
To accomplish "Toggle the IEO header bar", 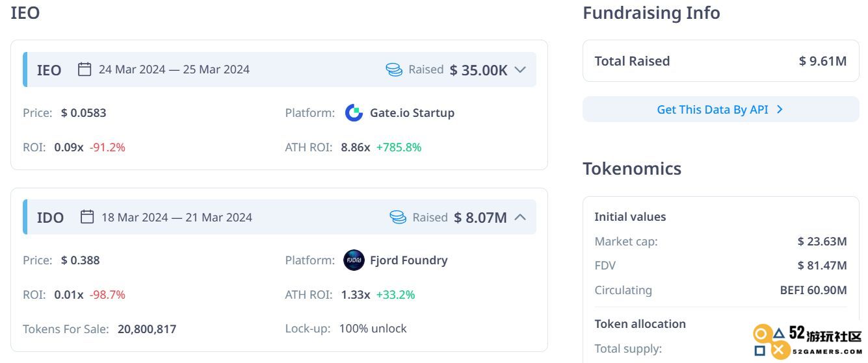I will [280, 69].
